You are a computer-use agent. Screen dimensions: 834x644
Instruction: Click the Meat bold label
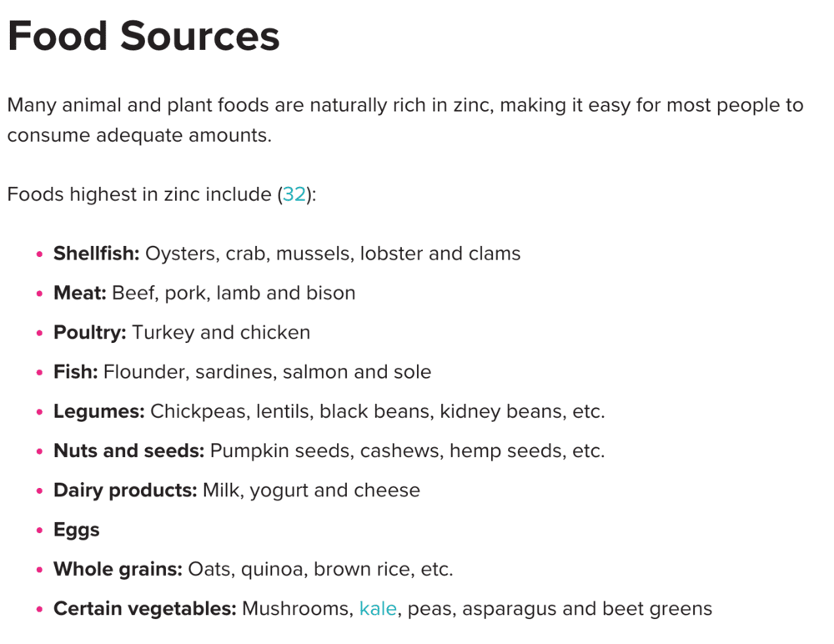[80, 293]
